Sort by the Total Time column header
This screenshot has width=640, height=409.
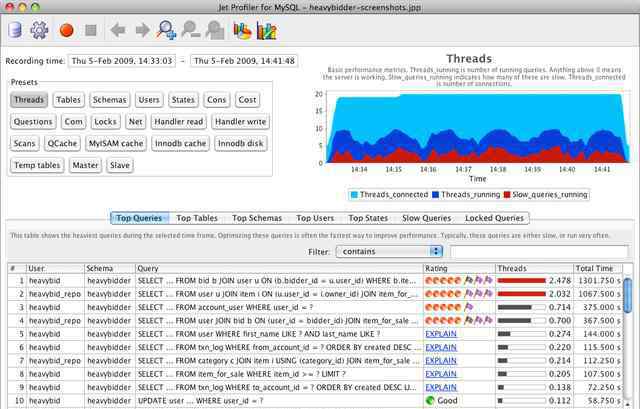click(598, 269)
